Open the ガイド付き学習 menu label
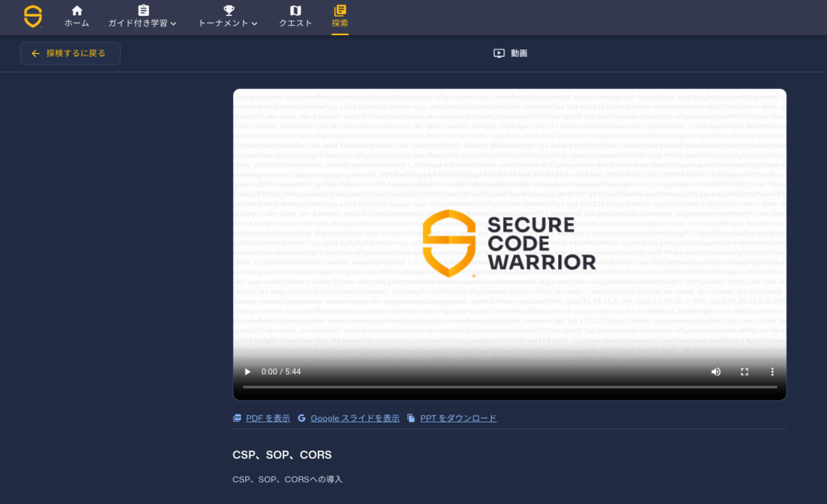The height and width of the screenshot is (504, 827). click(x=138, y=23)
